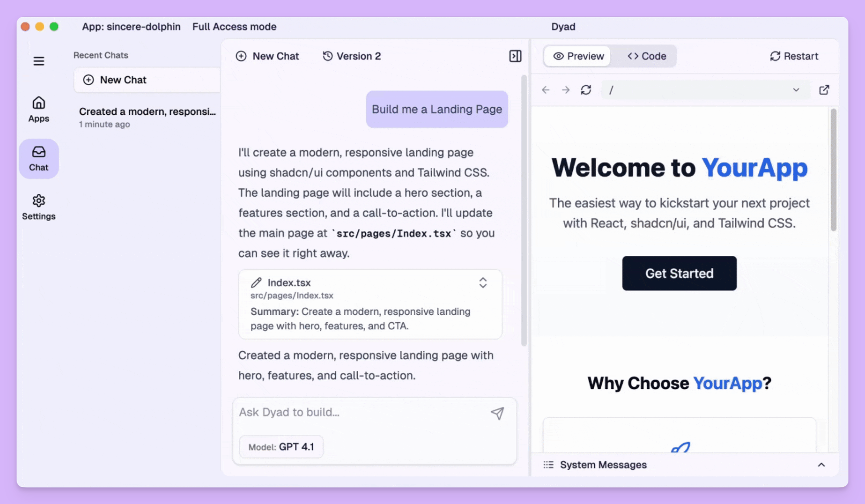
Task: Toggle the preview panel collapse icon
Action: (515, 56)
